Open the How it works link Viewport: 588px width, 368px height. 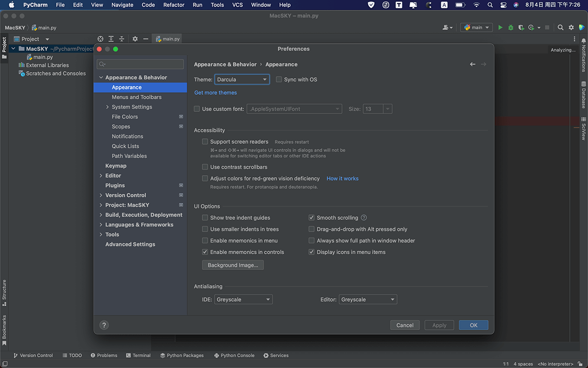click(x=343, y=179)
